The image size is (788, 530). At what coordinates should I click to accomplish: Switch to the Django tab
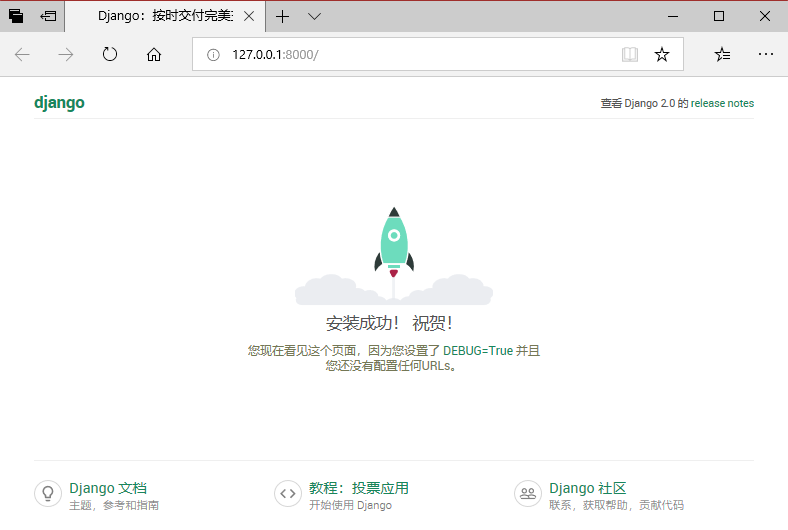pyautogui.click(x=165, y=16)
